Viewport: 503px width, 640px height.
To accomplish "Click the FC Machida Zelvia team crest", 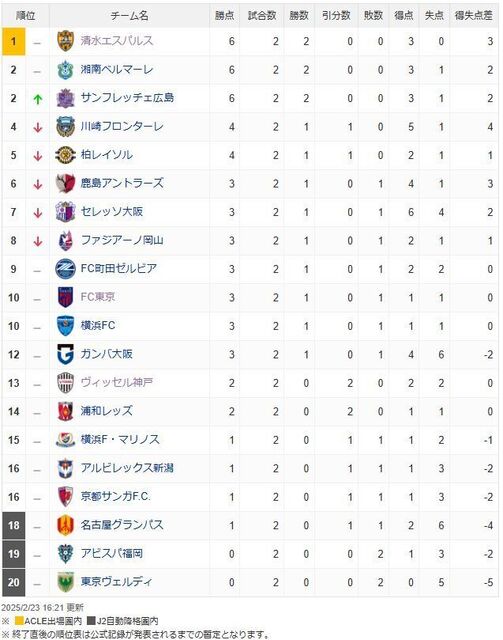I will [x=65, y=269].
